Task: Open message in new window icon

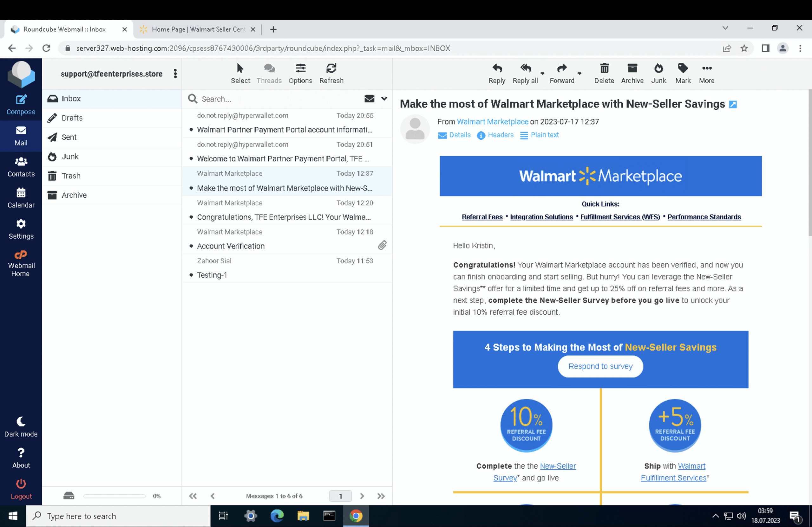Action: coord(732,104)
